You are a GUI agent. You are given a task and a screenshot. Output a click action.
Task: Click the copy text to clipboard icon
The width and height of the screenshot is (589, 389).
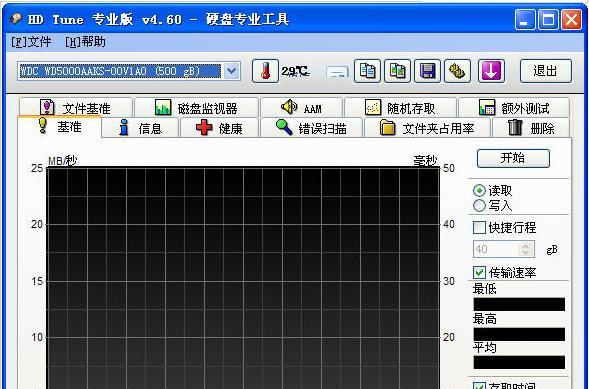(x=367, y=71)
